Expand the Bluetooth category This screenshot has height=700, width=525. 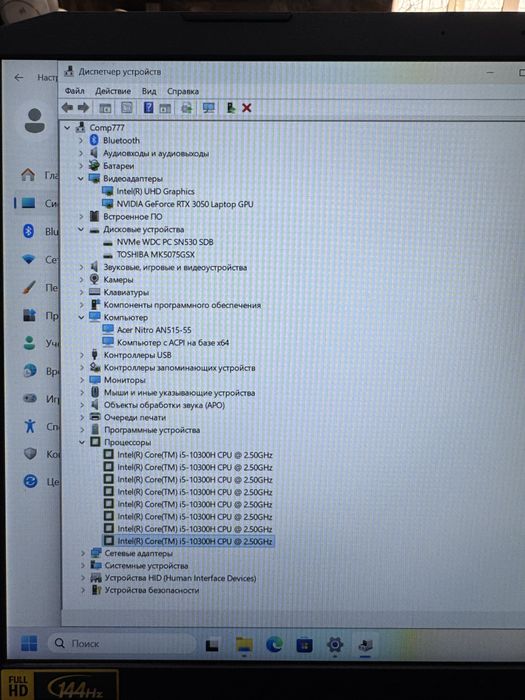coord(81,141)
